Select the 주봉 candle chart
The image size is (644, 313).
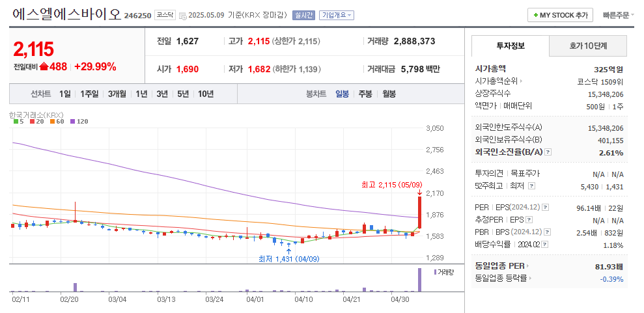365,94
